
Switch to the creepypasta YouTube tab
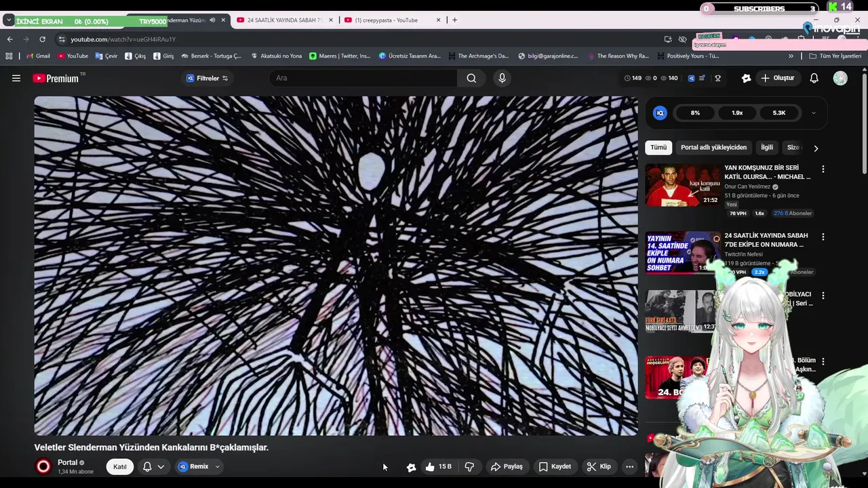click(393, 20)
